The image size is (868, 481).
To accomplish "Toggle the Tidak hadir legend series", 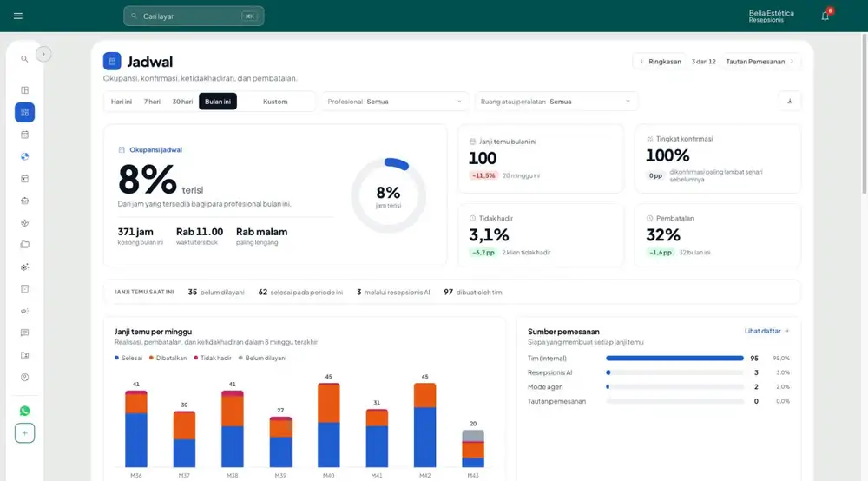I will pos(213,358).
